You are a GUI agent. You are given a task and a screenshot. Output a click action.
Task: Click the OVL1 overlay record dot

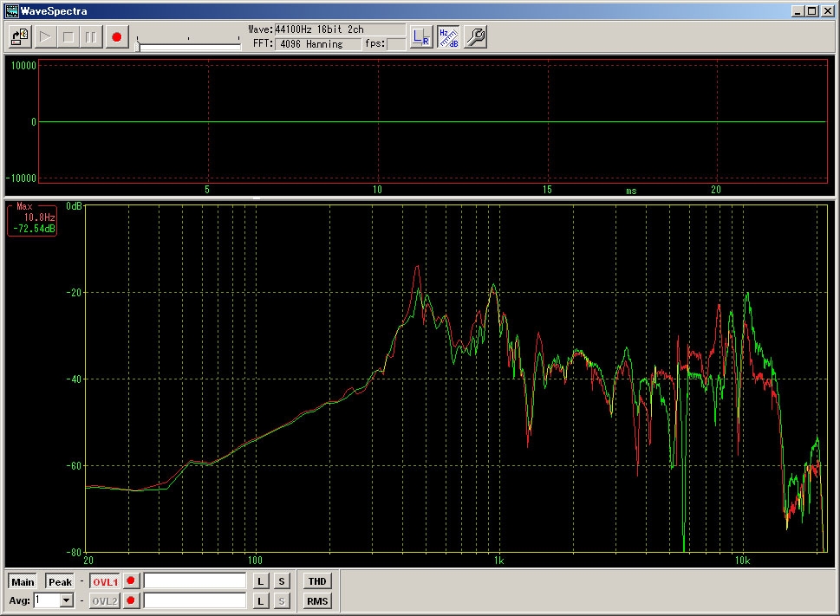pos(132,581)
